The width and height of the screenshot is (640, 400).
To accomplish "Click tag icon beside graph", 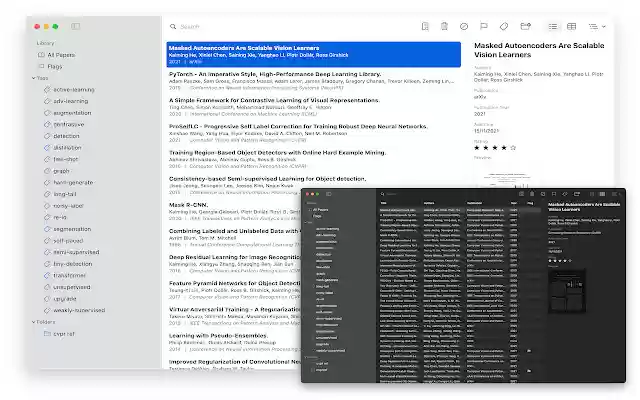I will coord(47,171).
